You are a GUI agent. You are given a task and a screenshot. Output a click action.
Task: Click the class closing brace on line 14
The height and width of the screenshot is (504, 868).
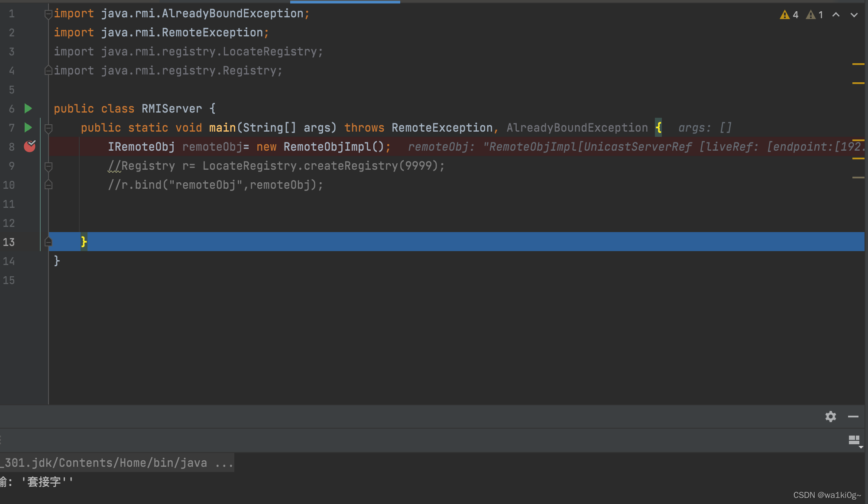coord(57,261)
